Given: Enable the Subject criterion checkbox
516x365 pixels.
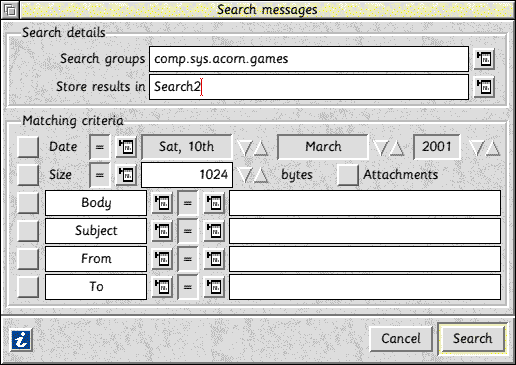Looking at the screenshot, I should 28,231.
